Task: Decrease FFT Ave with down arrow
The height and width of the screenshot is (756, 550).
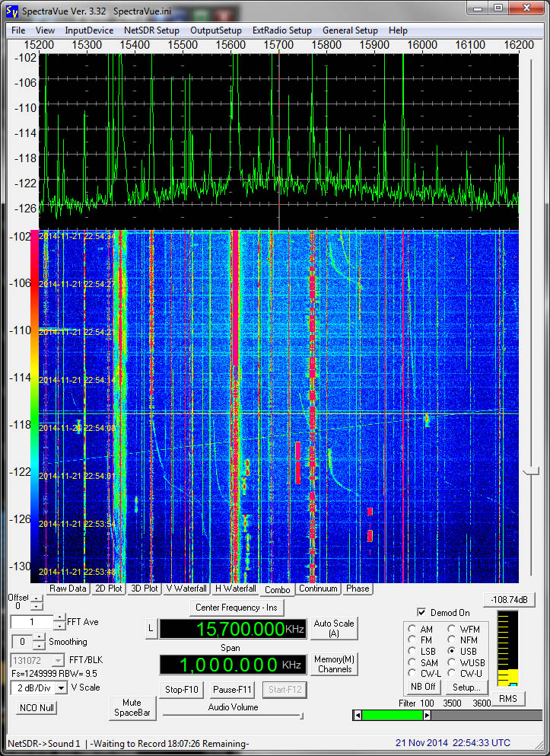Action: coord(59,626)
